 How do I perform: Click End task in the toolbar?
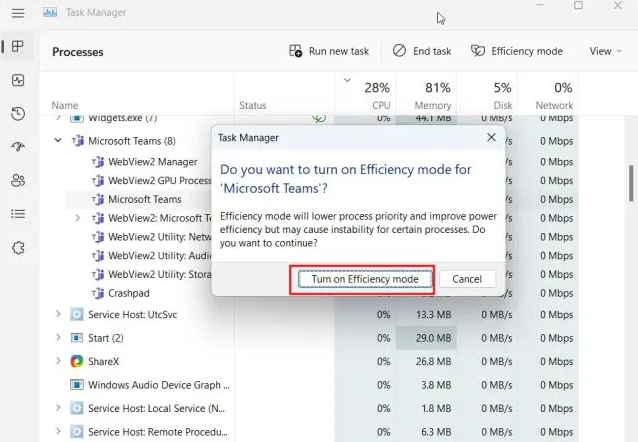click(422, 51)
